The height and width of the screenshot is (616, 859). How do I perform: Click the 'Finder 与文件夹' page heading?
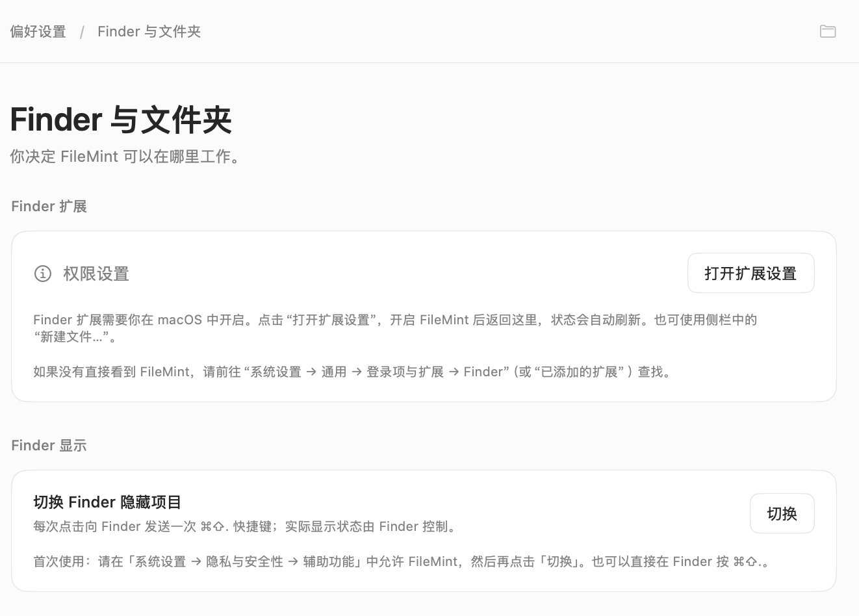tap(121, 120)
